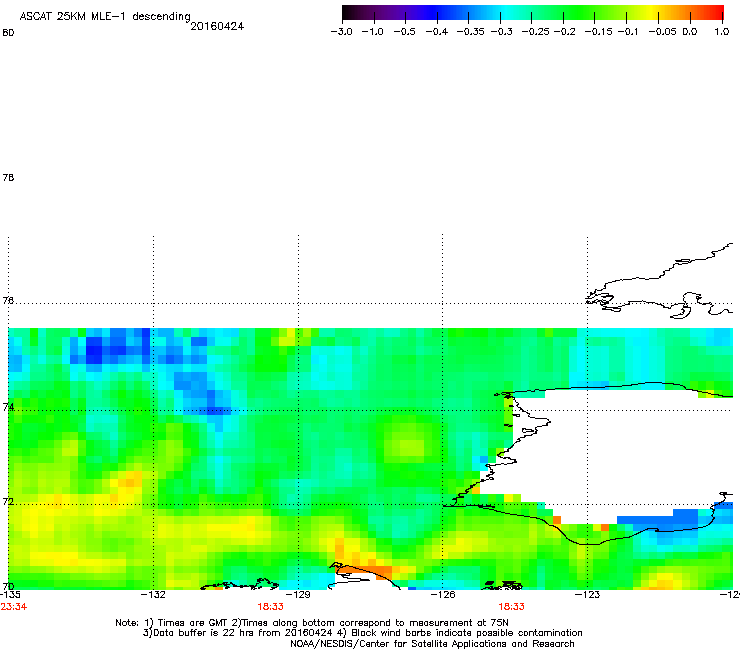
Task: Select the "1.0" color scale label
Action: (x=722, y=32)
